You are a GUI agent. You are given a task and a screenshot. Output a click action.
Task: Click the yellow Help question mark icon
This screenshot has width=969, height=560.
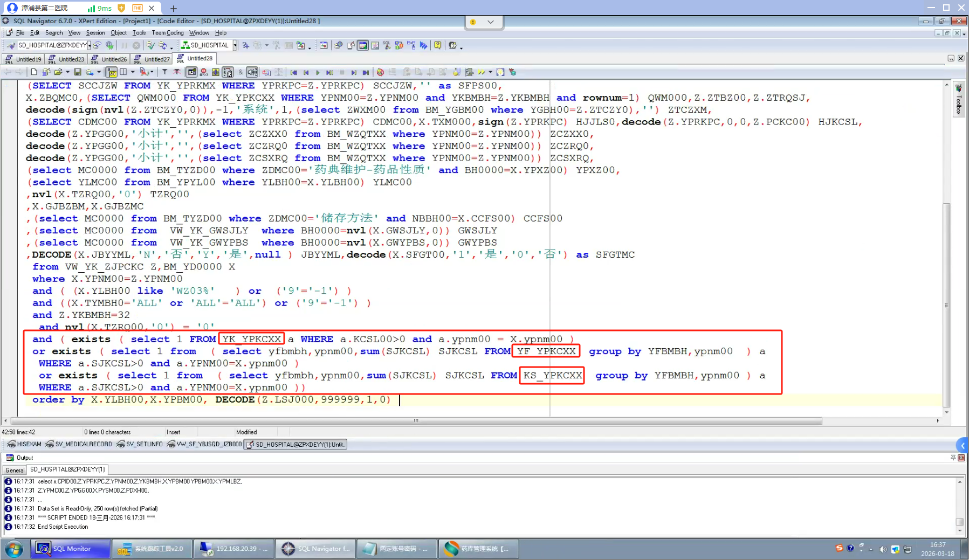[438, 45]
